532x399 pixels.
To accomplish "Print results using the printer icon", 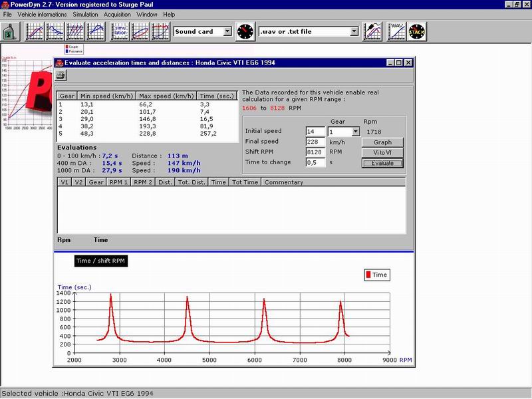I will coord(61,75).
